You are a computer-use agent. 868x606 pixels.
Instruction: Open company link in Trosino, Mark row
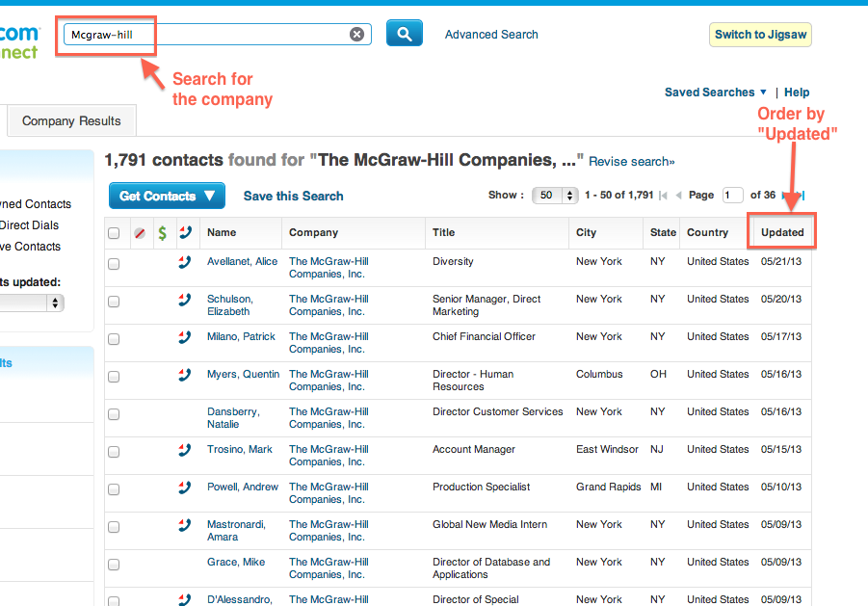click(329, 456)
